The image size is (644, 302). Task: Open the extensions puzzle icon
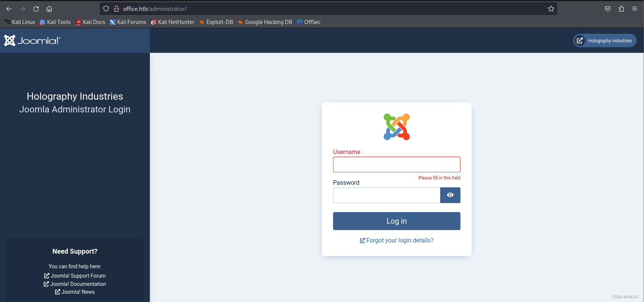pos(621,9)
